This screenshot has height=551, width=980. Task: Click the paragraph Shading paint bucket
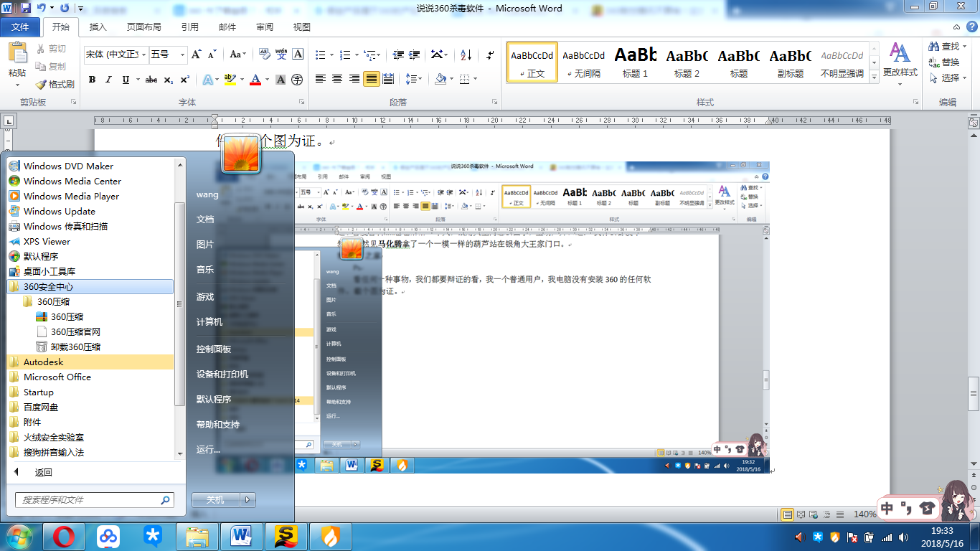click(440, 79)
